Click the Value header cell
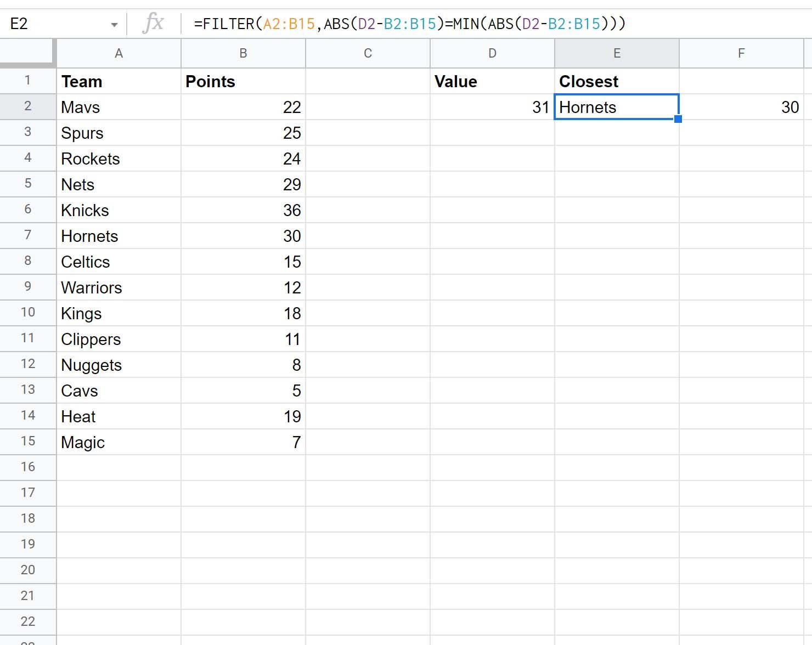 492,81
